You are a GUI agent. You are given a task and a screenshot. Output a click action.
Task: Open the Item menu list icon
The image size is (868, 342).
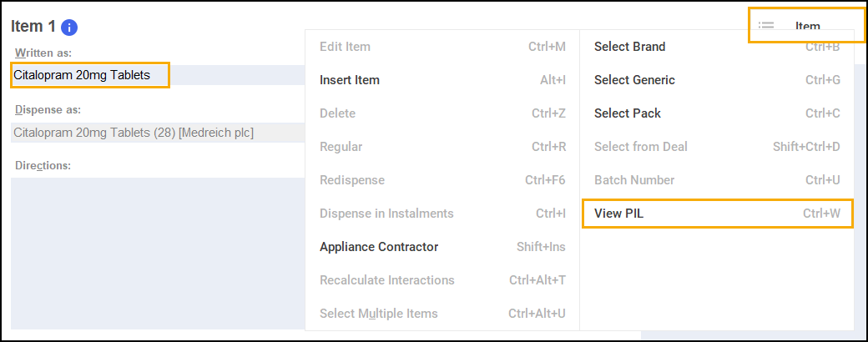(766, 27)
